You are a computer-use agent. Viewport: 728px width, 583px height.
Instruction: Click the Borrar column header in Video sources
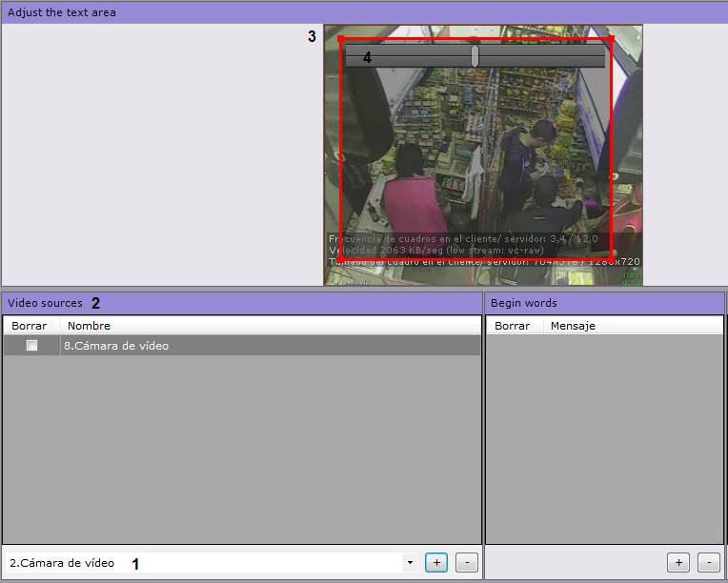(x=30, y=326)
